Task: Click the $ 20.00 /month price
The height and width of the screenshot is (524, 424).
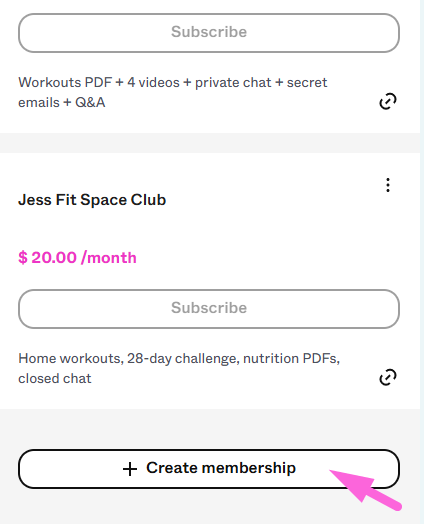Action: pyautogui.click(x=77, y=258)
